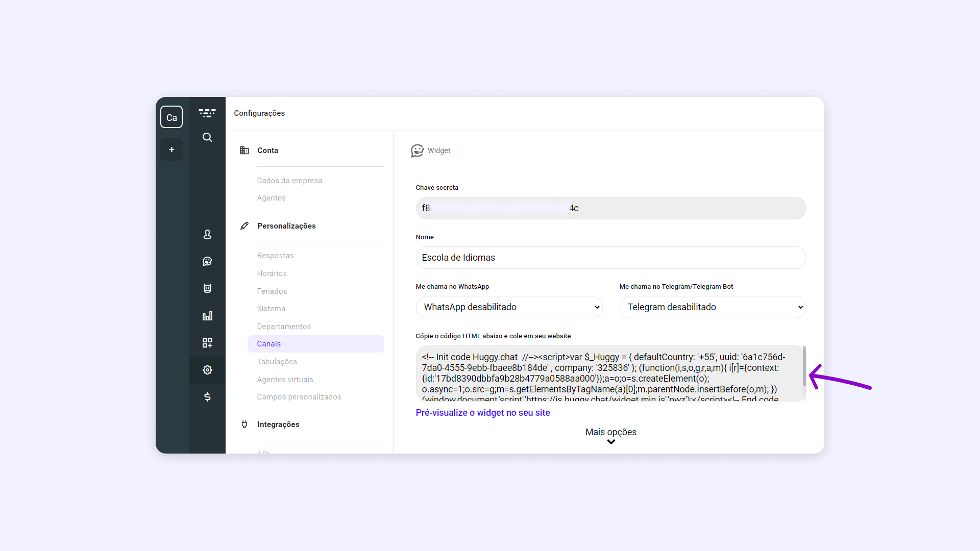Click the Conta section heading

click(x=267, y=151)
